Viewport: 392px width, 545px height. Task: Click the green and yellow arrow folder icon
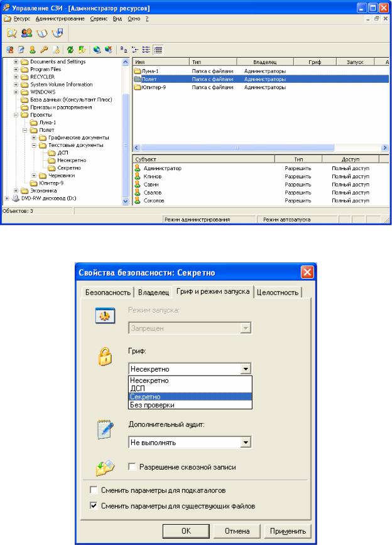click(x=82, y=50)
